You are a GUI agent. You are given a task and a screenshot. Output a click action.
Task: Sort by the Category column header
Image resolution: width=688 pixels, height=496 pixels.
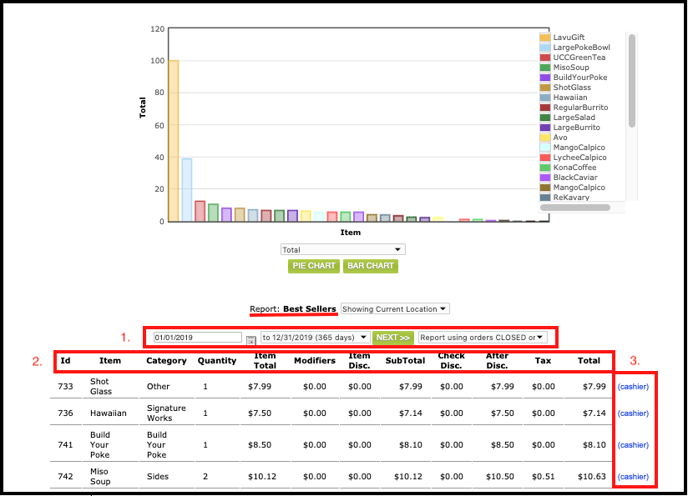click(x=166, y=361)
